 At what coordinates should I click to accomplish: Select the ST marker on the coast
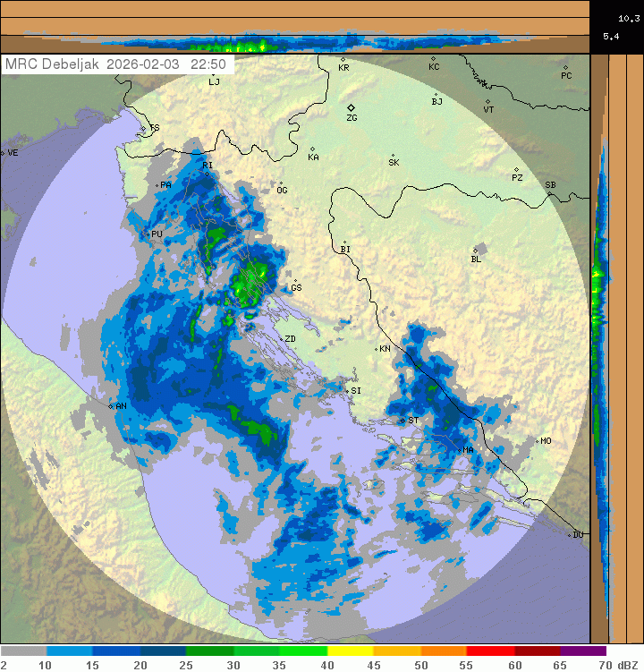tap(402, 420)
